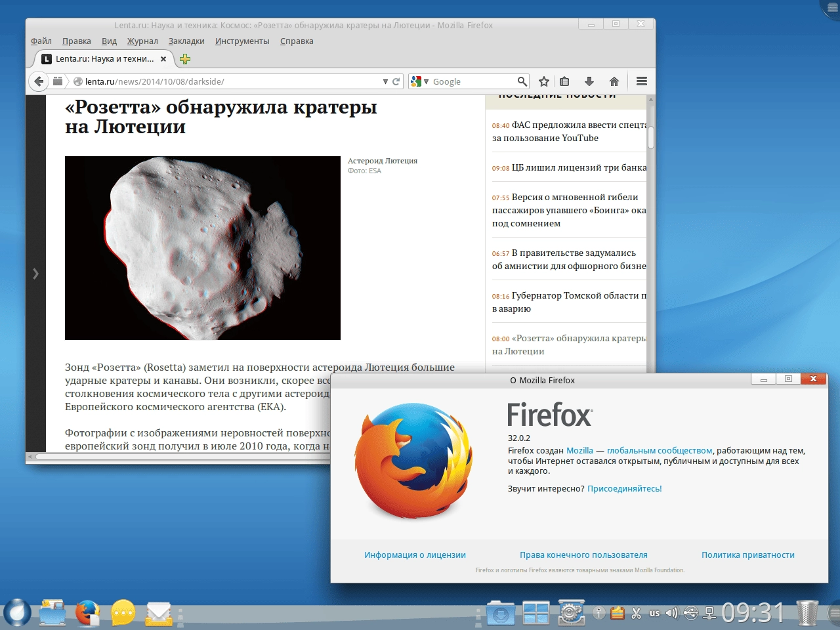The width and height of the screenshot is (840, 630).
Task: Open the yellow chat messenger taskbar icon
Action: pos(123,613)
